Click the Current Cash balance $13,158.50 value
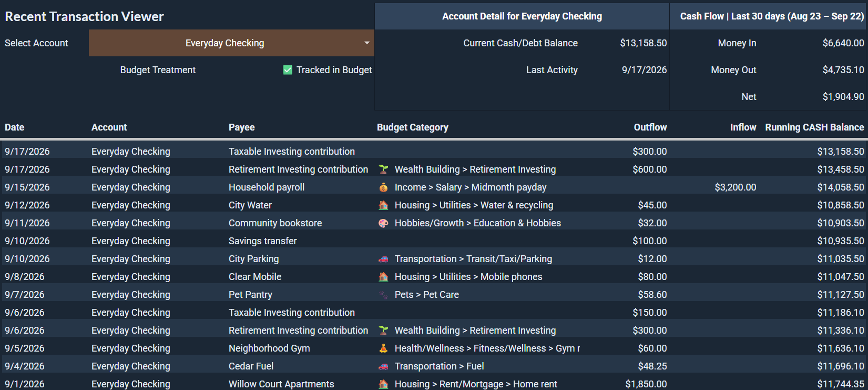This screenshot has height=390, width=868. click(x=644, y=43)
